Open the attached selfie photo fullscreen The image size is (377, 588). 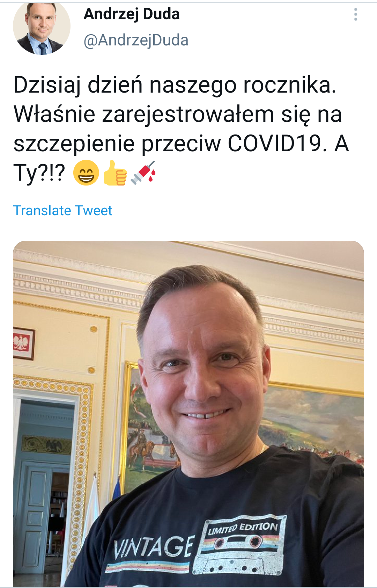[x=188, y=414]
